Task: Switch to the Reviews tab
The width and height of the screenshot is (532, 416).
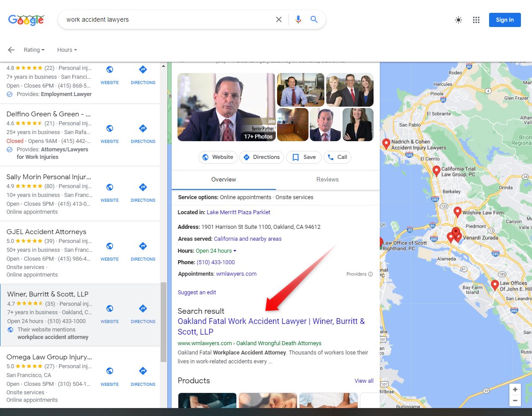Action: coord(327,180)
